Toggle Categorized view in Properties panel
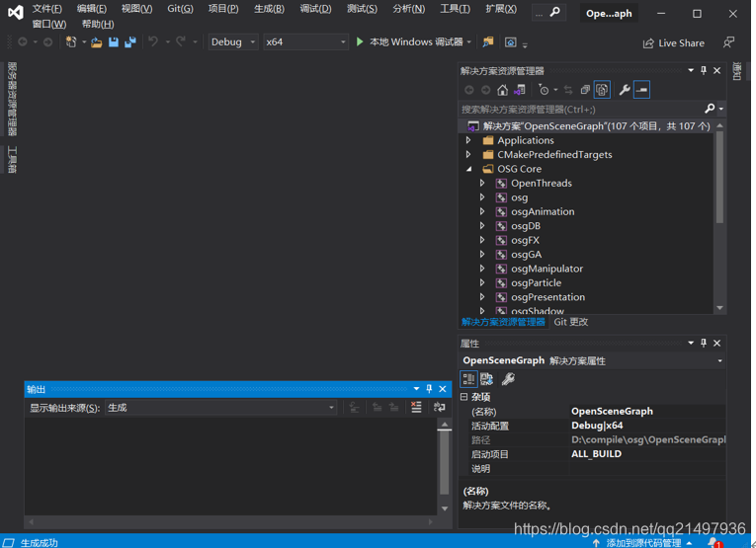 click(468, 379)
